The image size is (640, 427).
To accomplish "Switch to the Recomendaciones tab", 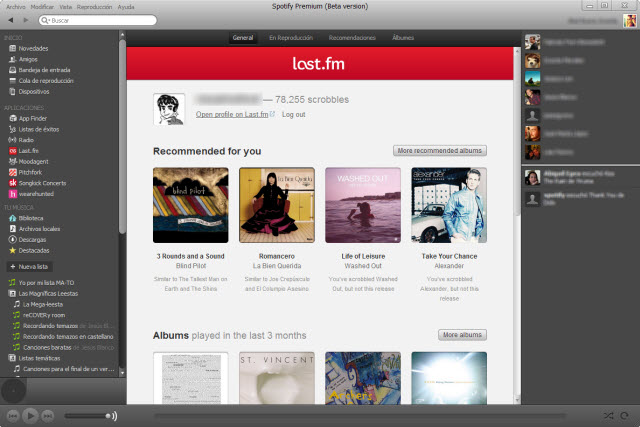I will point(352,38).
